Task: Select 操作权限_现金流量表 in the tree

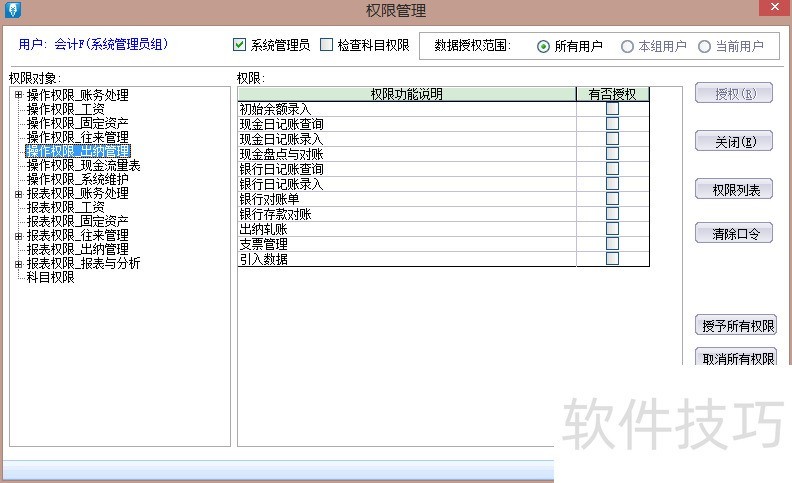Action: tap(83, 165)
